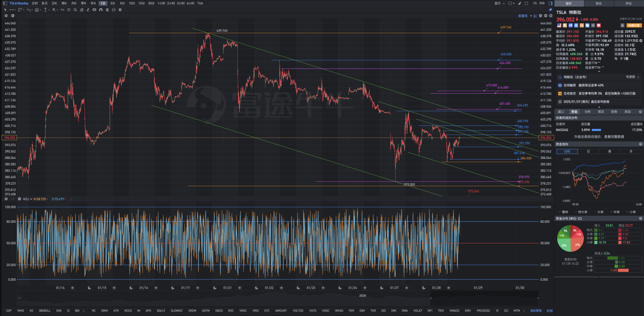Expand the KDJ sub-chart panel
644x316 pixels.
[13, 199]
